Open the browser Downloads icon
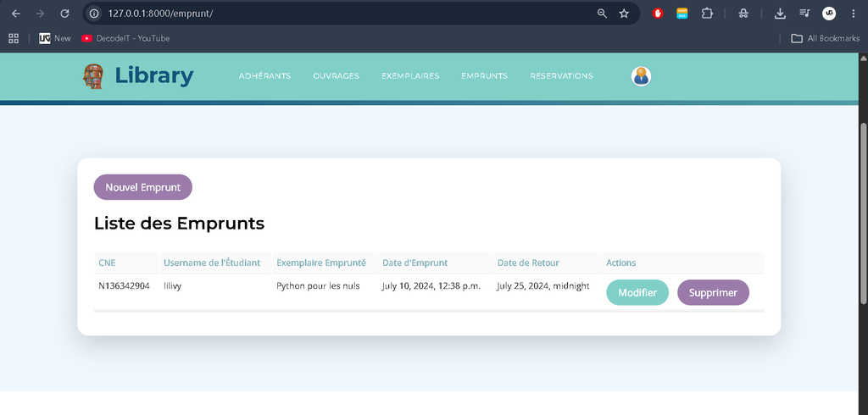The height and width of the screenshot is (415, 868). tap(780, 14)
